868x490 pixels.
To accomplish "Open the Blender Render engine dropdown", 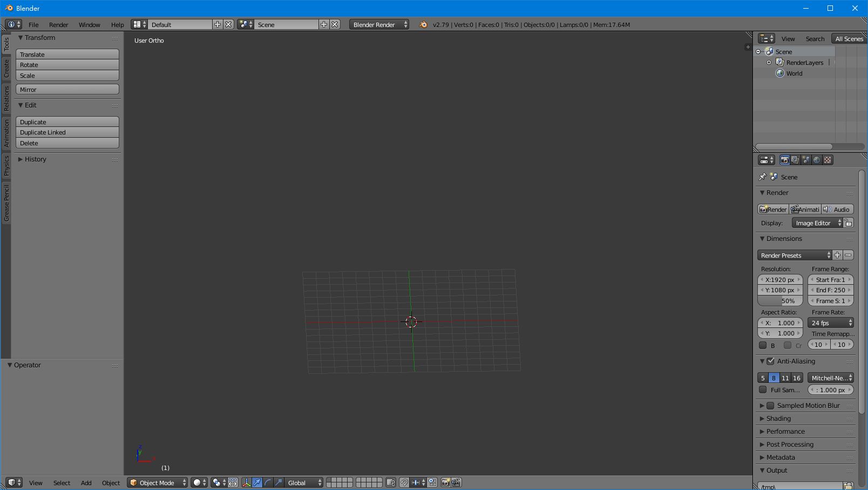I will tap(378, 24).
